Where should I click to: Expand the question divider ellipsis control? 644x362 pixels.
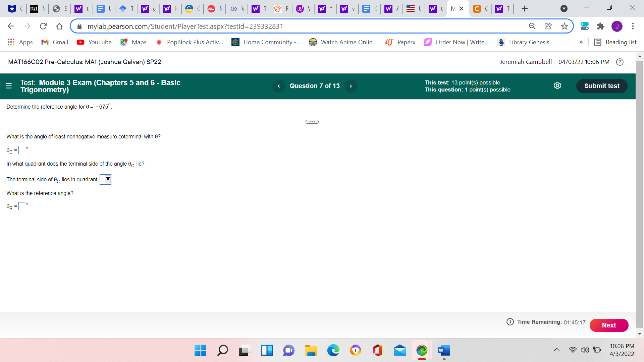(312, 122)
